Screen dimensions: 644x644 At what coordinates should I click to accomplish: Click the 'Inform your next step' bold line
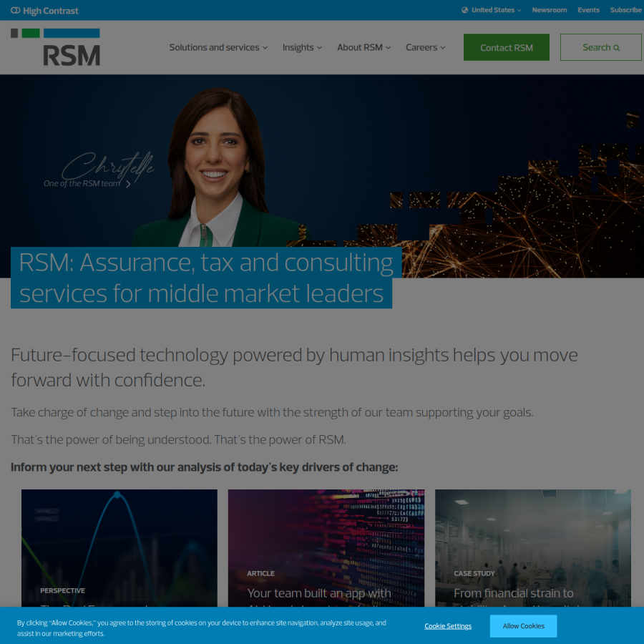(x=204, y=467)
